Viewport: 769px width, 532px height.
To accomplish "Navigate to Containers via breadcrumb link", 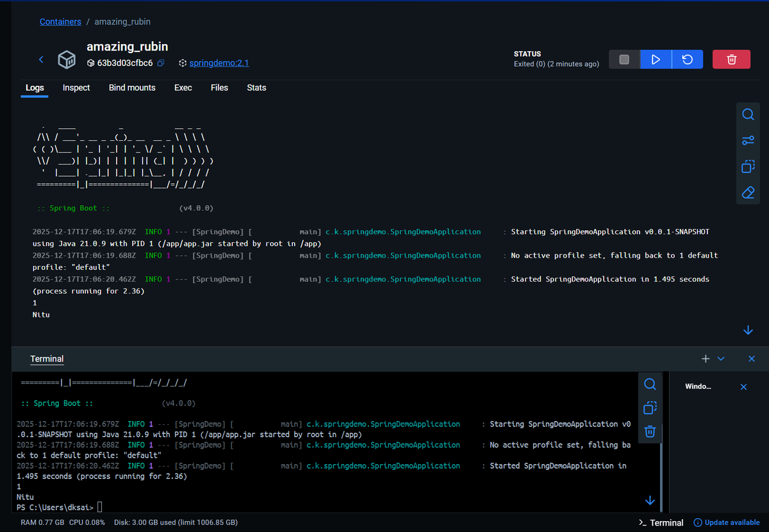I will pyautogui.click(x=60, y=21).
